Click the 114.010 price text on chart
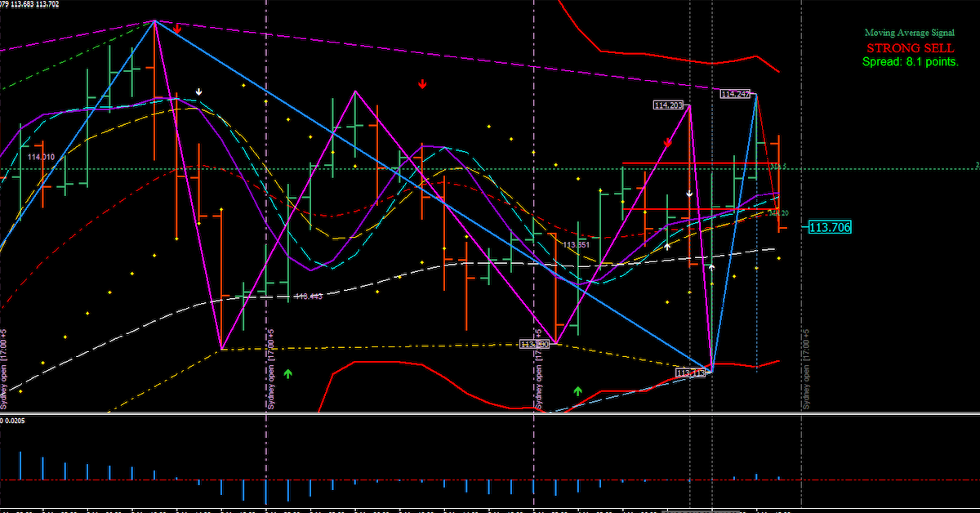Screen dimensions: 980x513 41,157
